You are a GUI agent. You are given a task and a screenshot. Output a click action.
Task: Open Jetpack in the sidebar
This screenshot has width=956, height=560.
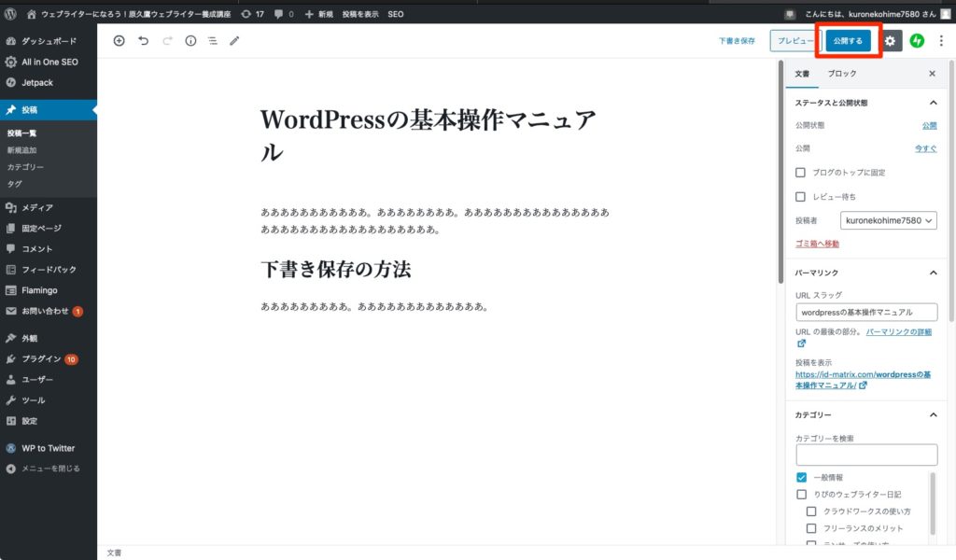(x=49, y=82)
